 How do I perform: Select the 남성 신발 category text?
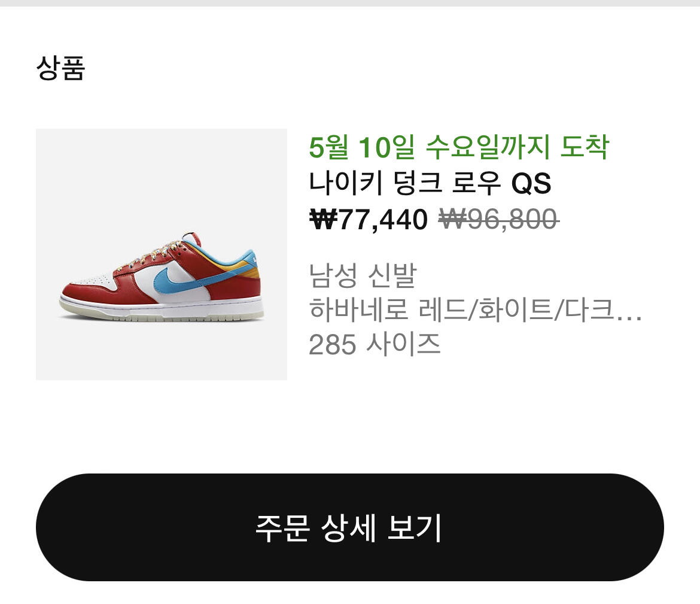[x=363, y=275]
